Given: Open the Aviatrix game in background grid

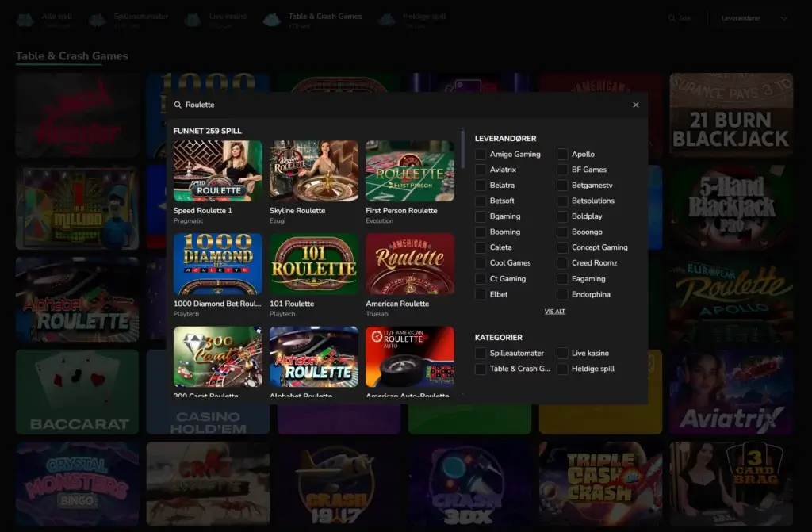Looking at the screenshot, I should (731, 392).
